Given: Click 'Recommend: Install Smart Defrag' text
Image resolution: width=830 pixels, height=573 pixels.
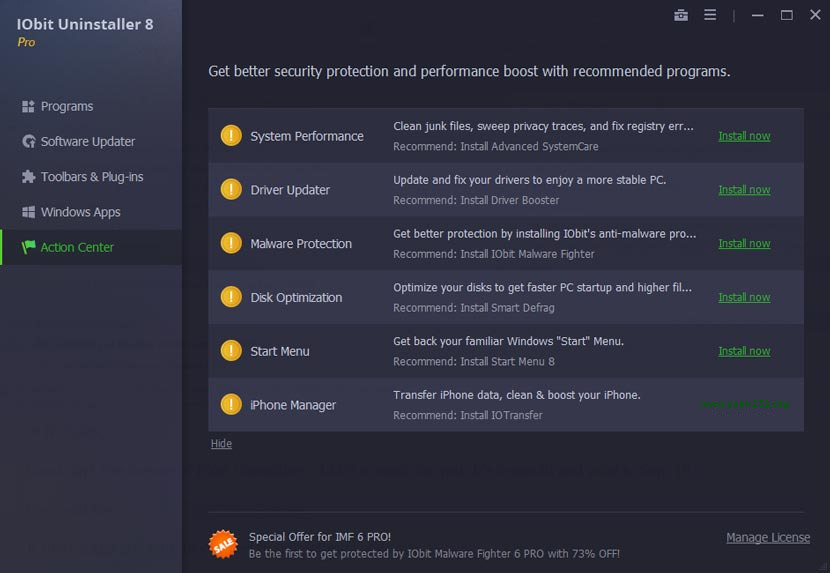Looking at the screenshot, I should pyautogui.click(x=474, y=308).
